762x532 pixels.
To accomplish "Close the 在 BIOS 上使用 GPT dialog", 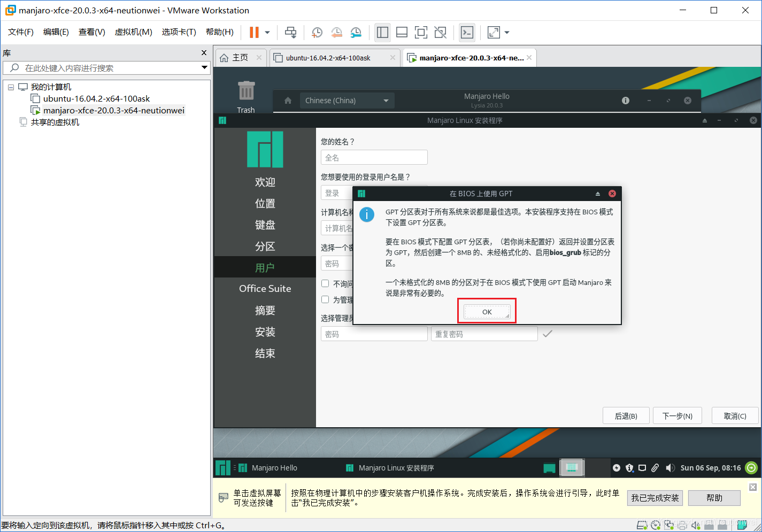I will 612,194.
